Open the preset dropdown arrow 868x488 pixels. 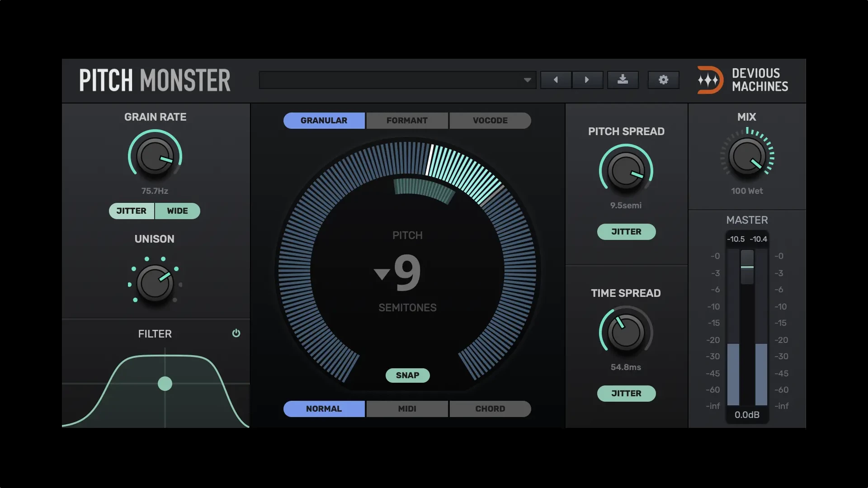(x=527, y=80)
